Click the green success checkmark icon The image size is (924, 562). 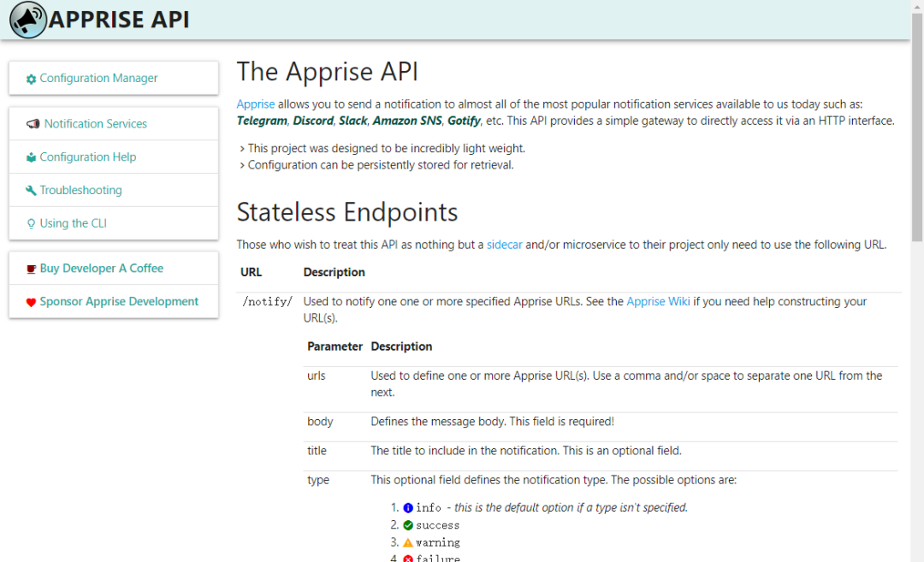click(x=408, y=525)
